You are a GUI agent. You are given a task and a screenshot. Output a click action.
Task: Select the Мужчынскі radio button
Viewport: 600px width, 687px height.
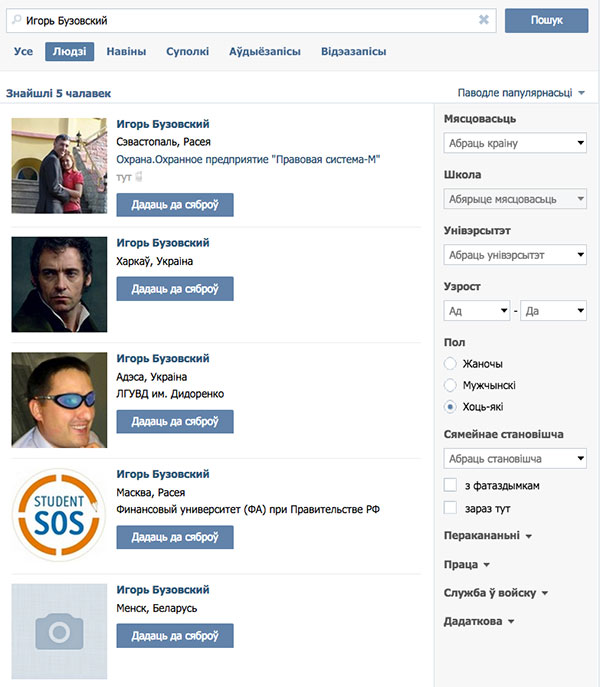pyautogui.click(x=450, y=385)
